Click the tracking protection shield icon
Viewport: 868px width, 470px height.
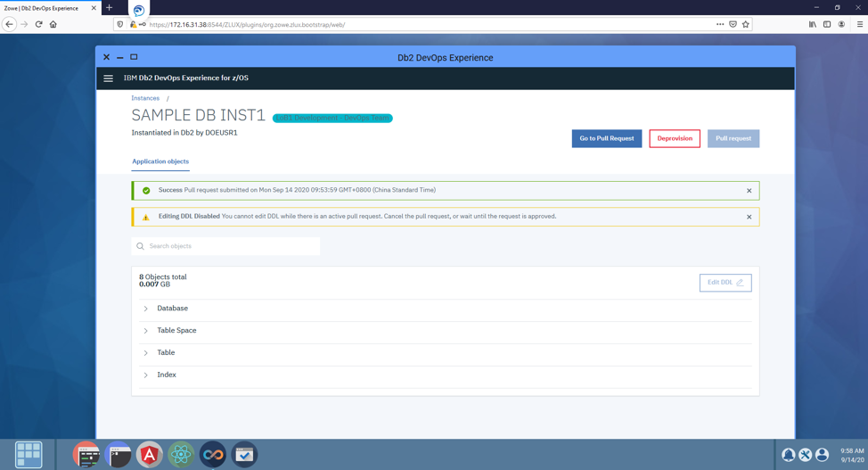(120, 24)
